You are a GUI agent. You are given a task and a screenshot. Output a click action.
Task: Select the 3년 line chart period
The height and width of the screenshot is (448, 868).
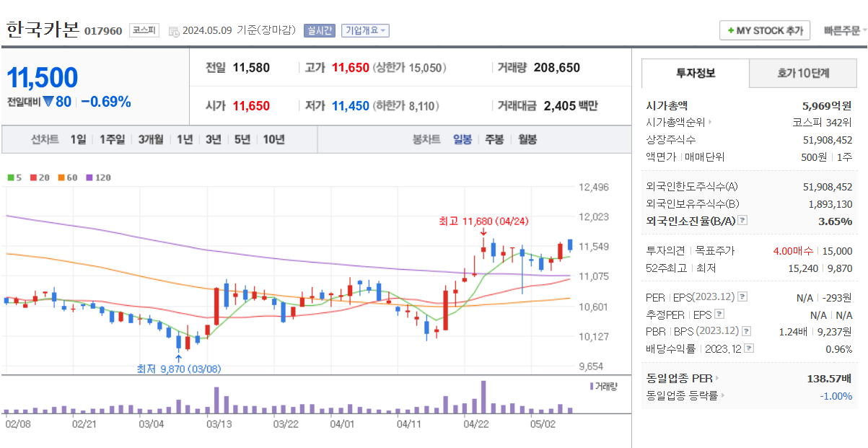coord(213,139)
